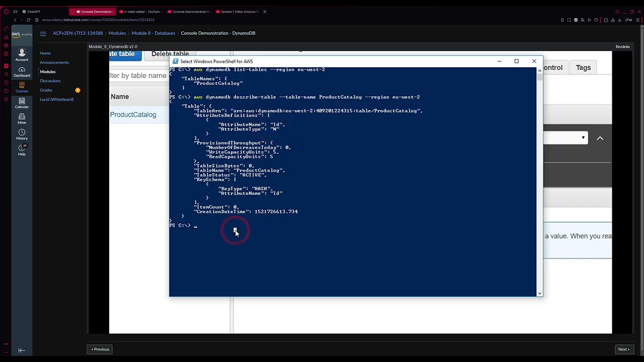Click the browser address bar URL
644x362 pixels.
pyautogui.click(x=98, y=20)
